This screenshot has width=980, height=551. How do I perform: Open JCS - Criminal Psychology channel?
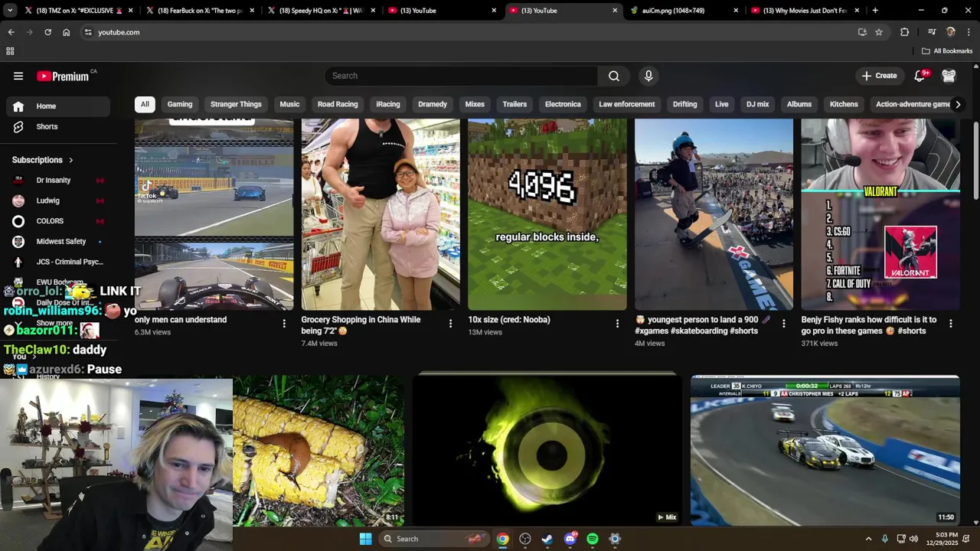tap(58, 262)
